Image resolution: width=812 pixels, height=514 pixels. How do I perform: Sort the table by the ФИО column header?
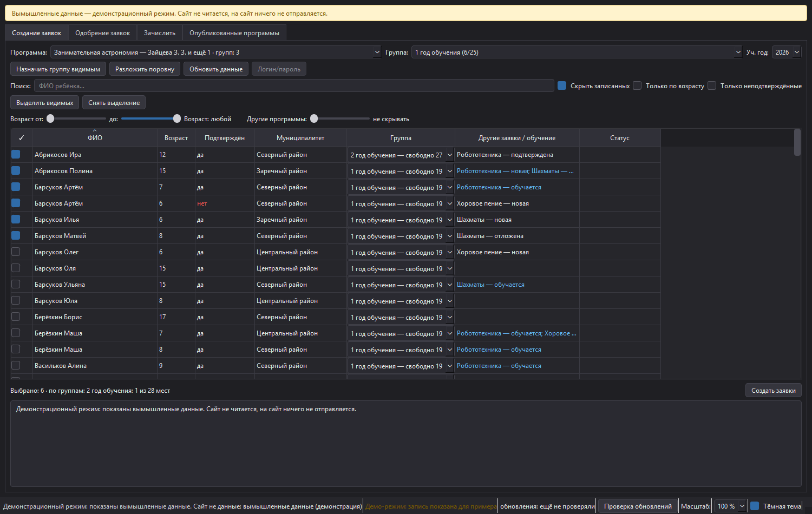[x=95, y=138]
